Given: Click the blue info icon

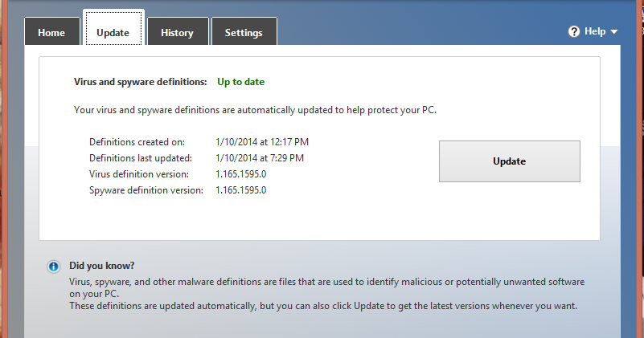Looking at the screenshot, I should coord(54,266).
